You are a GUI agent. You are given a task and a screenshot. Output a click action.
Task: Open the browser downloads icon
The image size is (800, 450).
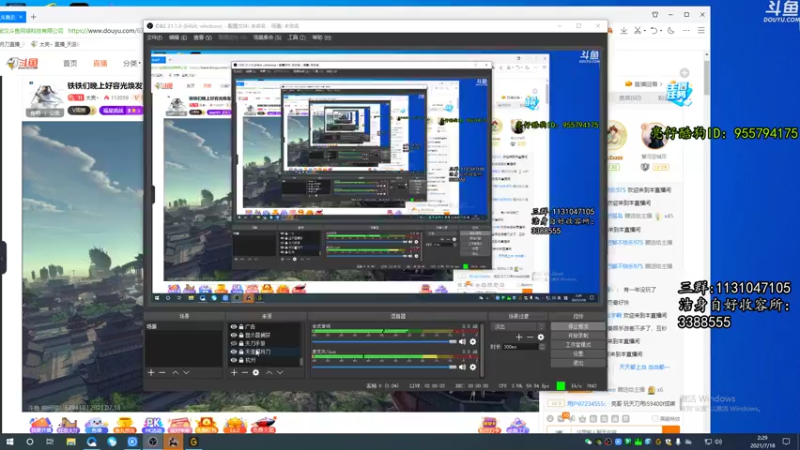pyautogui.click(x=624, y=31)
